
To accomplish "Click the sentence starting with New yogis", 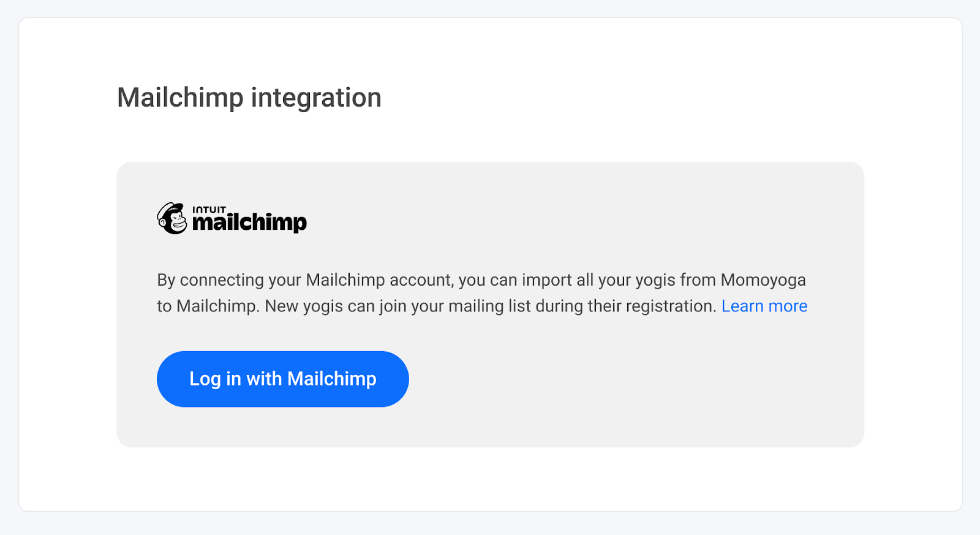I will tap(491, 306).
